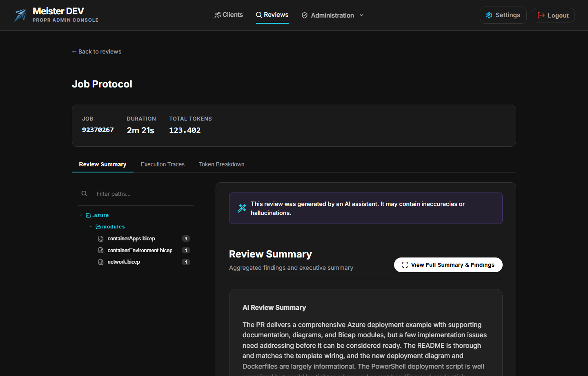Click the PROPR ADMIN CONSOLE subtitle
This screenshot has width=588, height=376.
coord(65,20)
